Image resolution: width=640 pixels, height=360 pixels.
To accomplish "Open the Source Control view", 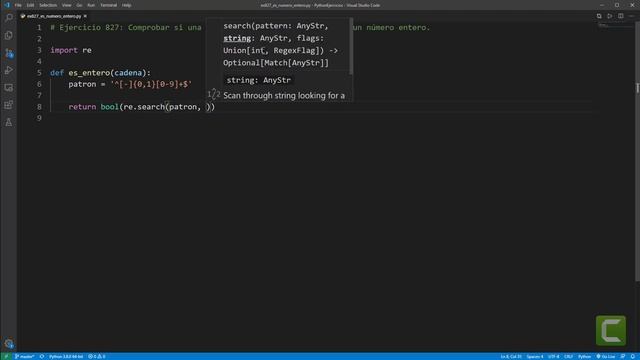I will click(9, 53).
